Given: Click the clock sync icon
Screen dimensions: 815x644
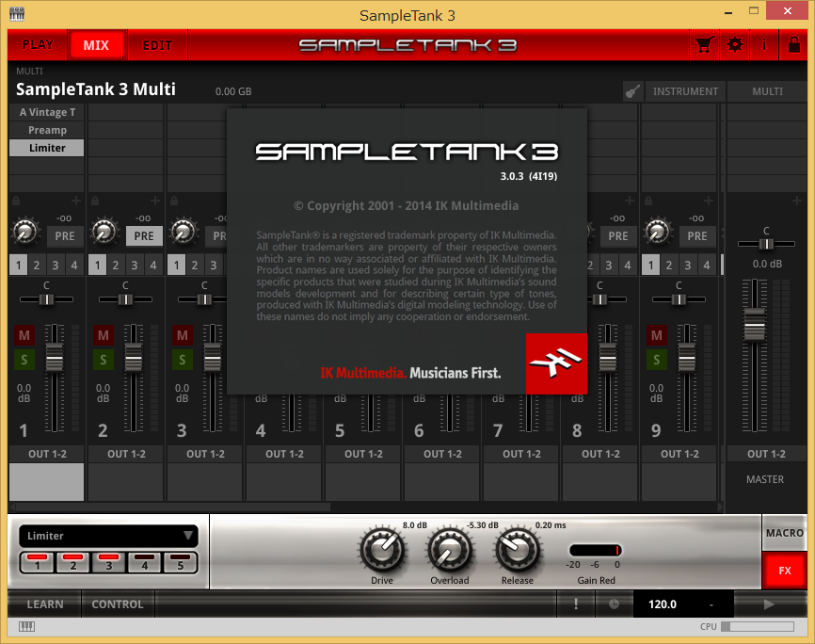Looking at the screenshot, I should point(614,604).
